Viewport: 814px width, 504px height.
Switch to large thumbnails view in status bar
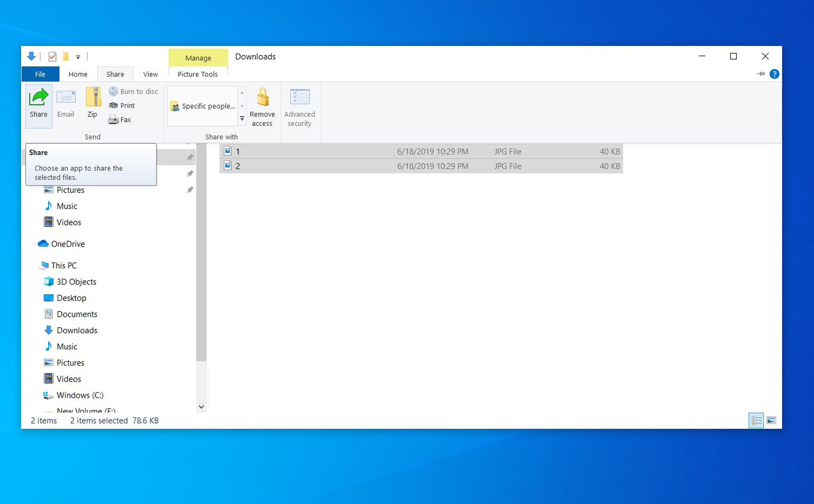(x=771, y=420)
